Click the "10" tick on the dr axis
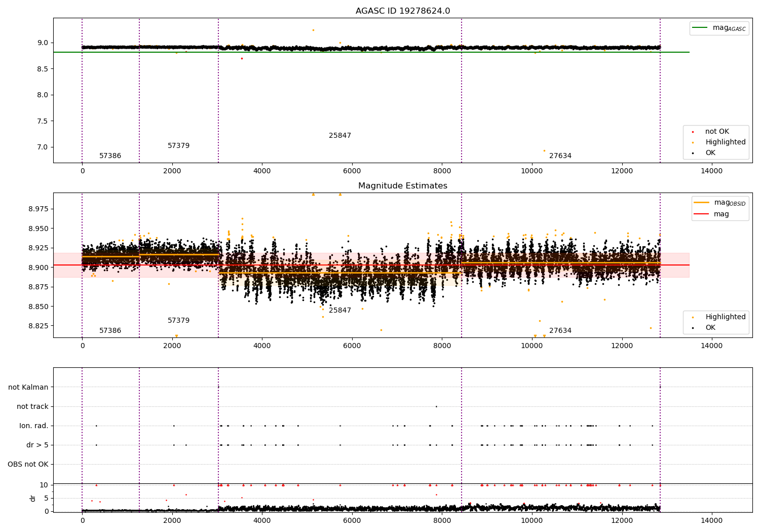 coord(44,485)
